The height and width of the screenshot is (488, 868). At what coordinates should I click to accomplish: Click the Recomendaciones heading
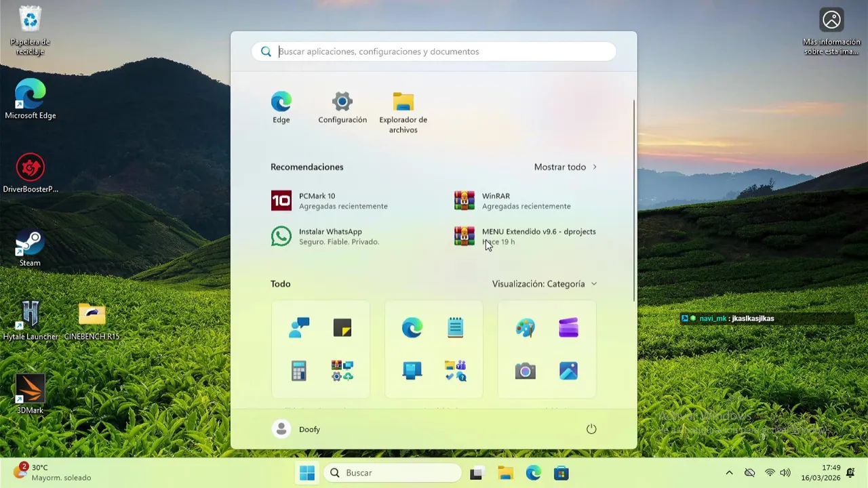click(x=307, y=167)
